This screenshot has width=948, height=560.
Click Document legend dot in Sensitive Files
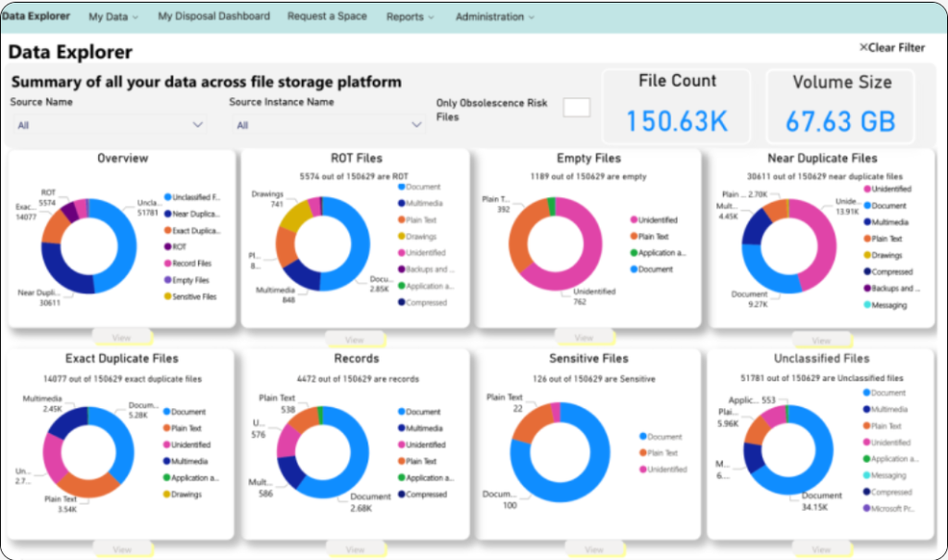tap(642, 437)
